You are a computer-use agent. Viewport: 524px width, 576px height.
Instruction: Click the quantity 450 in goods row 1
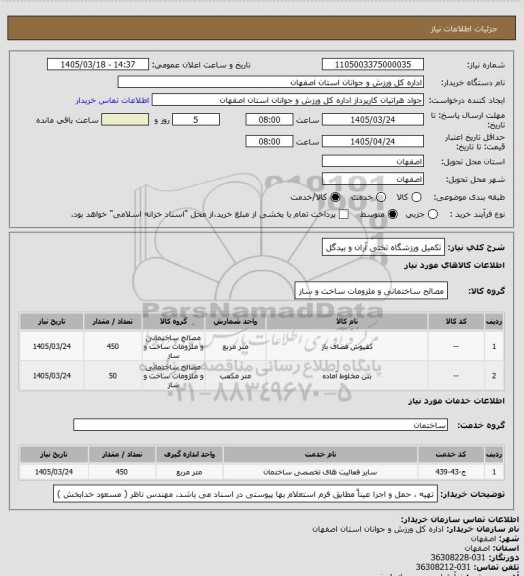pos(113,346)
